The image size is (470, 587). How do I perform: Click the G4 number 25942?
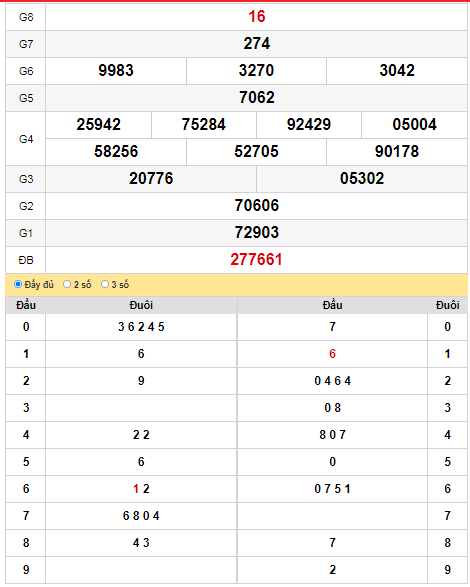98,124
